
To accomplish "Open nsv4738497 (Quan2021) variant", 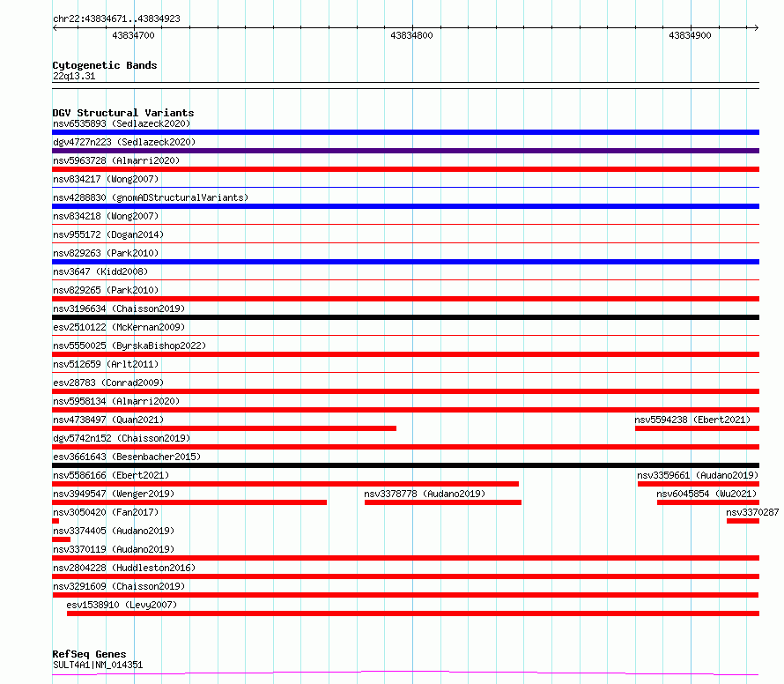I will click(108, 420).
